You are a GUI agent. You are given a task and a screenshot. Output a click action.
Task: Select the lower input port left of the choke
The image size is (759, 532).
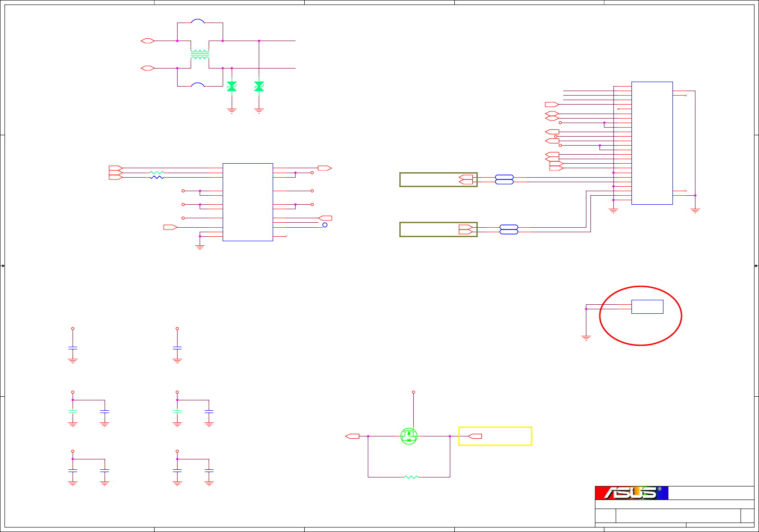click(x=147, y=68)
